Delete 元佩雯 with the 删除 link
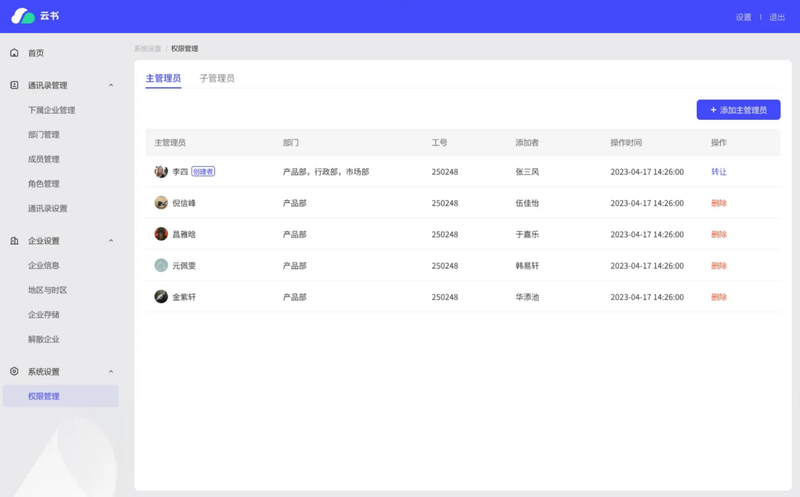Image resolution: width=800 pixels, height=497 pixels. 719,266
